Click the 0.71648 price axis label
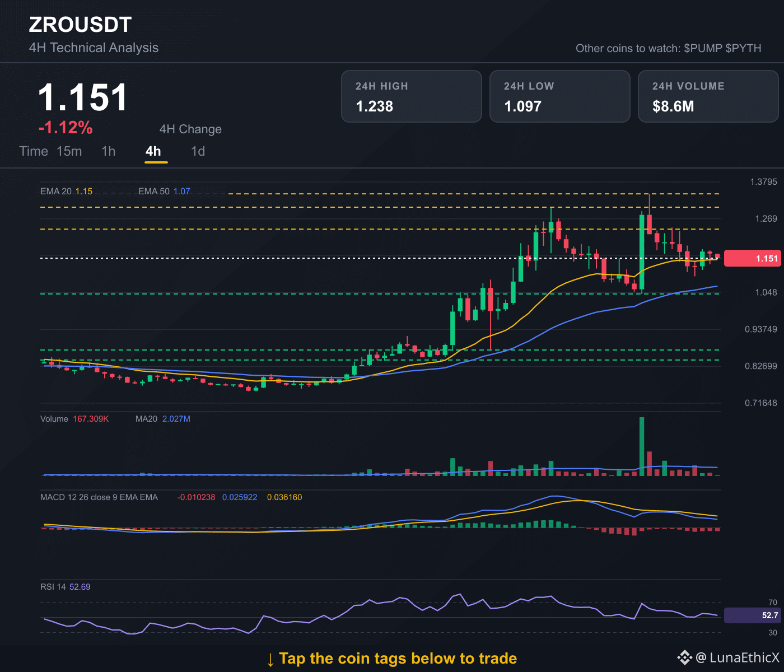Screen dimensions: 784x672 761,403
